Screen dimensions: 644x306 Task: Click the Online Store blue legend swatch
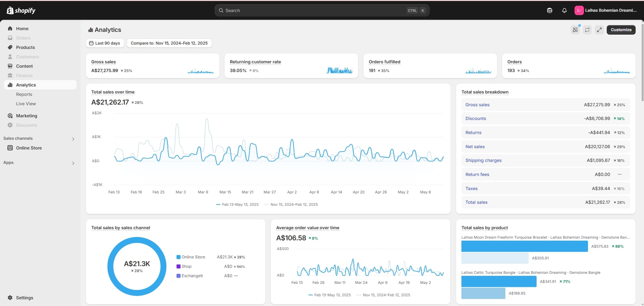(179, 257)
